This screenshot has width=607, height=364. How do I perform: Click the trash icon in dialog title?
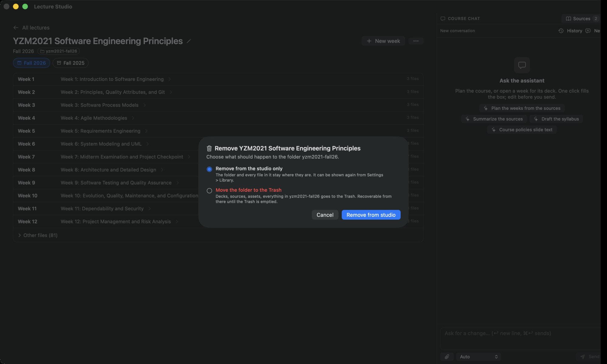pos(209,148)
